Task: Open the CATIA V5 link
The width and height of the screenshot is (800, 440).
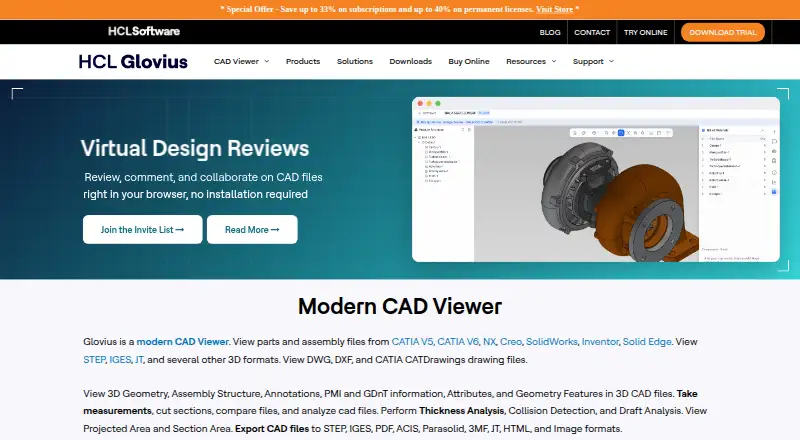Action: click(412, 341)
